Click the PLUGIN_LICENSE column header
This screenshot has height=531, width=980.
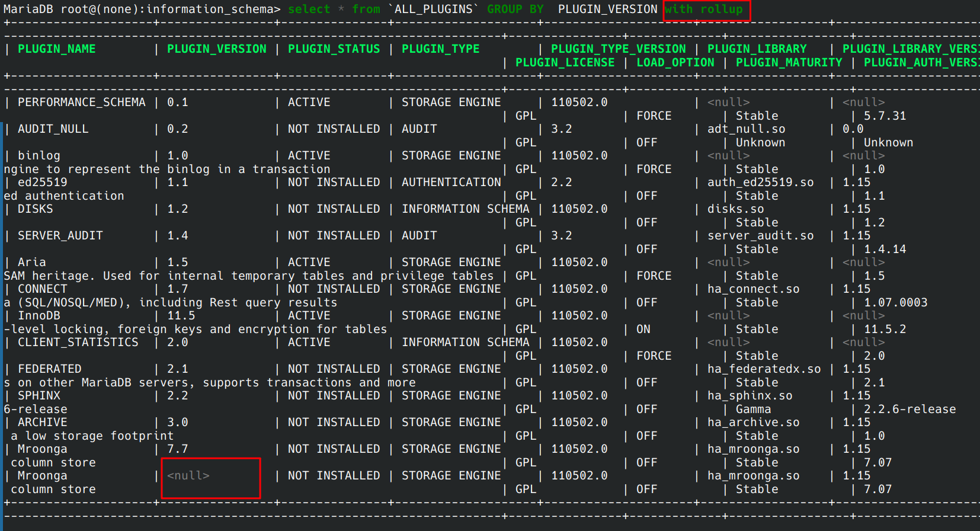tap(565, 63)
